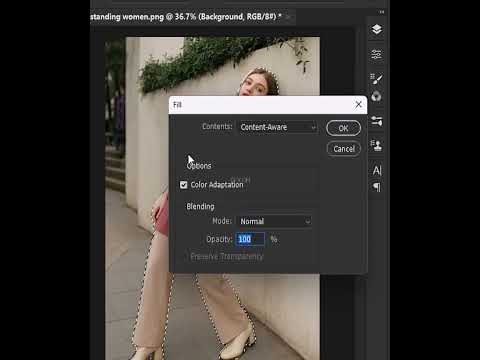Select the standing women.png document tab
Screen dimensions: 480x360
[x=186, y=16]
